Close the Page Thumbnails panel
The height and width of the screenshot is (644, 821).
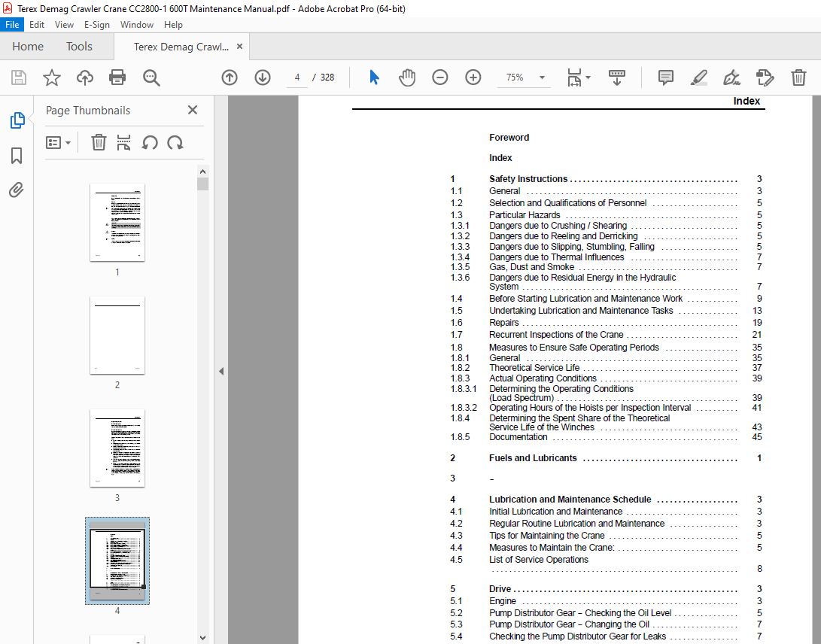(193, 110)
